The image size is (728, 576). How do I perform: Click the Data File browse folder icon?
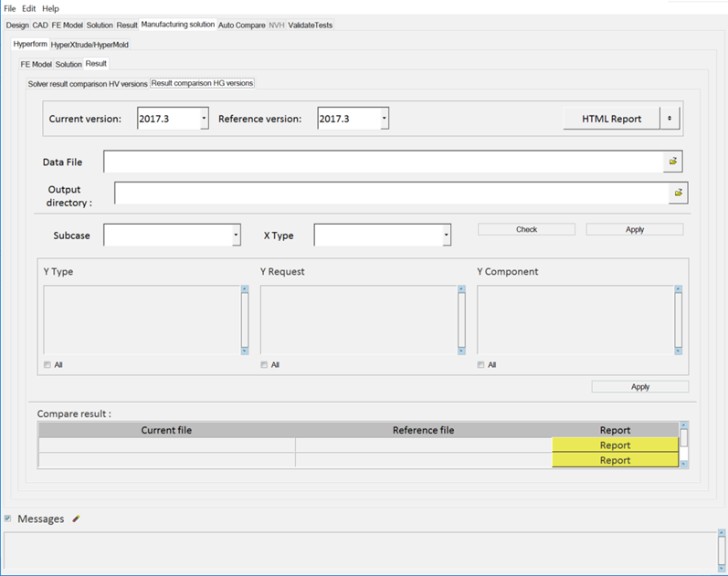point(673,162)
